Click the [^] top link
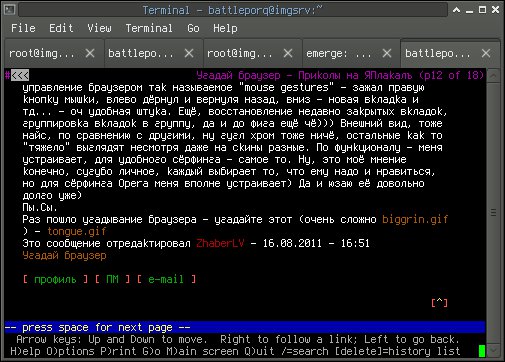This screenshot has width=505, height=362. pos(439,303)
